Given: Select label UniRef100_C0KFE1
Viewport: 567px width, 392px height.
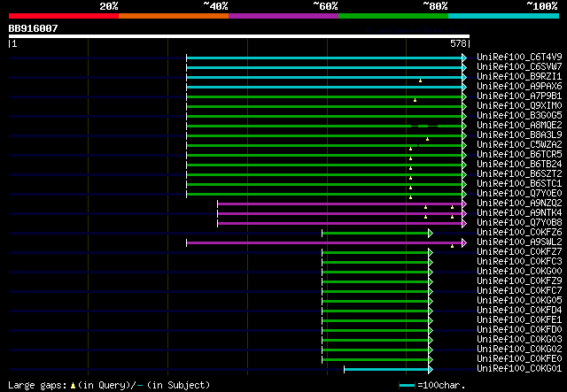Looking at the screenshot, I should click(x=519, y=320).
